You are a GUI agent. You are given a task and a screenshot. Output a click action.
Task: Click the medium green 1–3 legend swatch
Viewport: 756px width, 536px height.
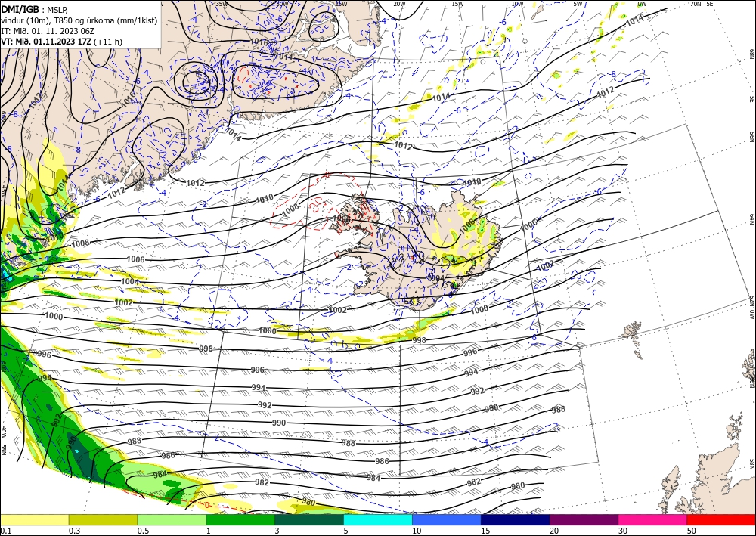tap(240, 519)
